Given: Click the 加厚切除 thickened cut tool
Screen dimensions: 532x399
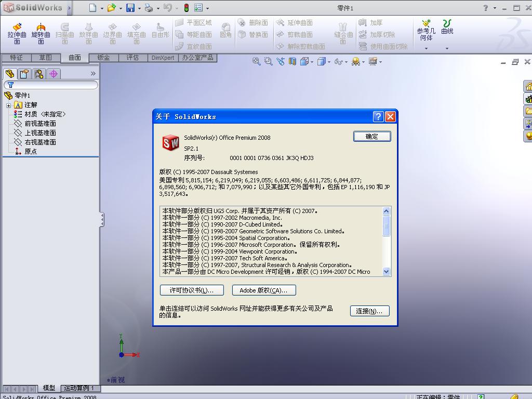Looking at the screenshot, I should (377, 34).
